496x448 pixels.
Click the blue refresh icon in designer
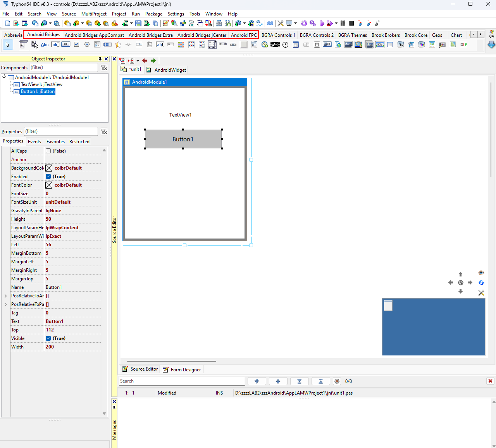[481, 283]
